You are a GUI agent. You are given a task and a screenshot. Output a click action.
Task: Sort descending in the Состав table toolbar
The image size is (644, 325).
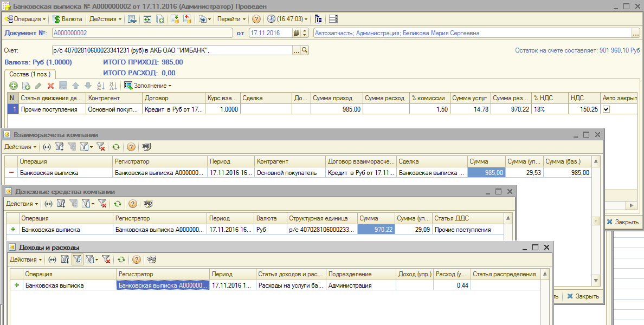click(x=113, y=86)
